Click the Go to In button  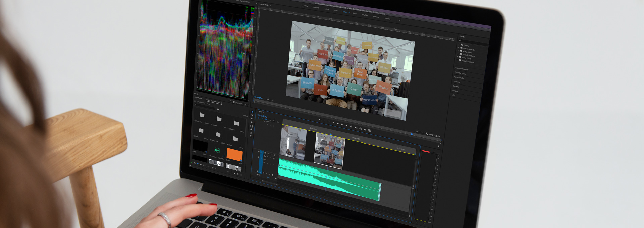click(333, 123)
